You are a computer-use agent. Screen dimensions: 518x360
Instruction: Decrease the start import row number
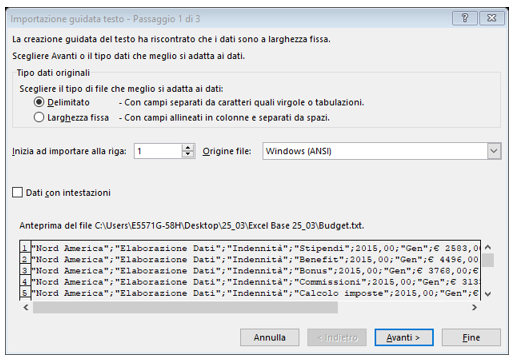[188, 154]
